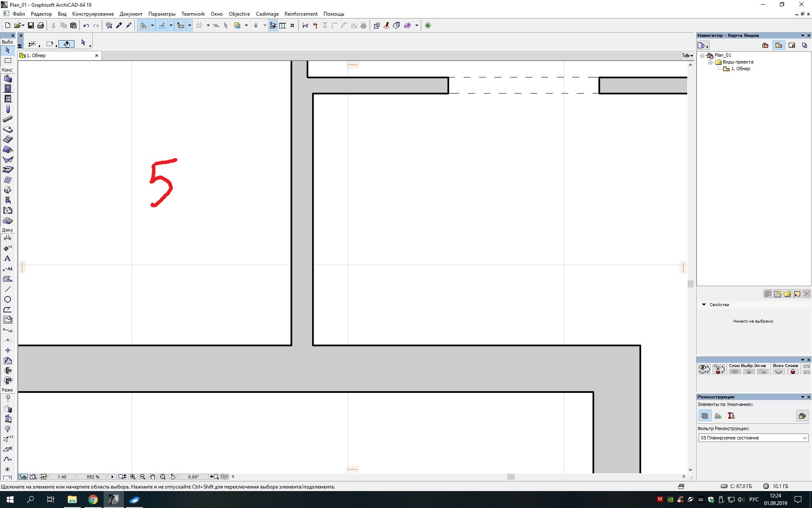Click the ArchiCAD taskbar icon
The height and width of the screenshot is (508, 812).
114,500
